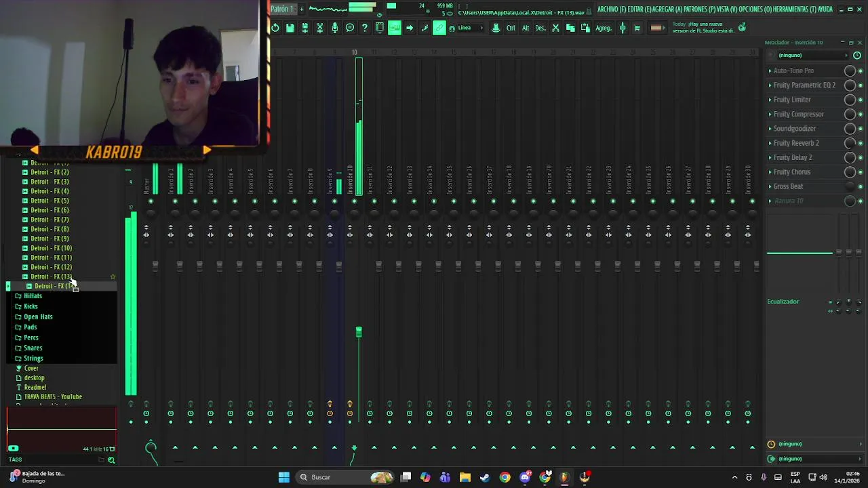The height and width of the screenshot is (488, 868).
Task: Toggle the Fruity Chorus enable light
Action: 861,172
